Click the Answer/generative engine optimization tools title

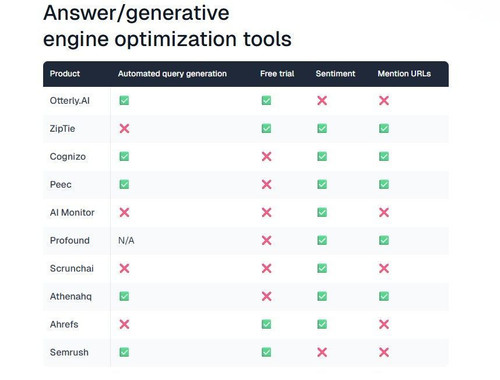pyautogui.click(x=167, y=26)
